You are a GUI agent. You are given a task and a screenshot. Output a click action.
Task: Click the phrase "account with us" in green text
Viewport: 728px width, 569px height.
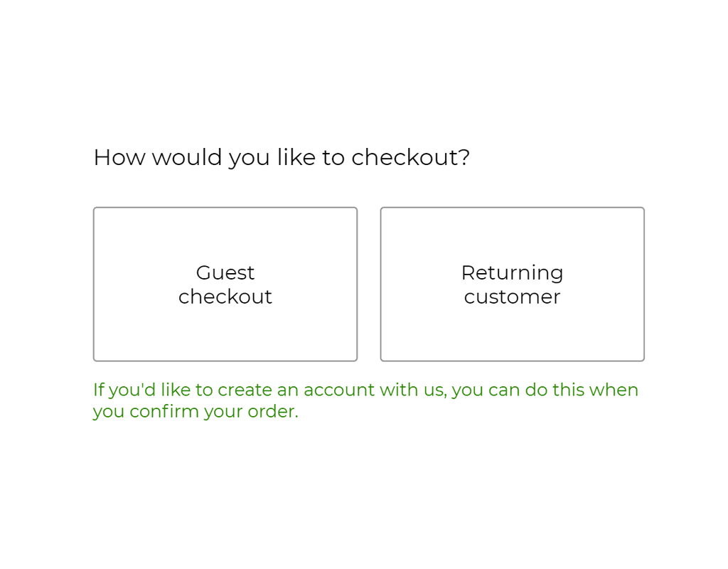point(373,390)
